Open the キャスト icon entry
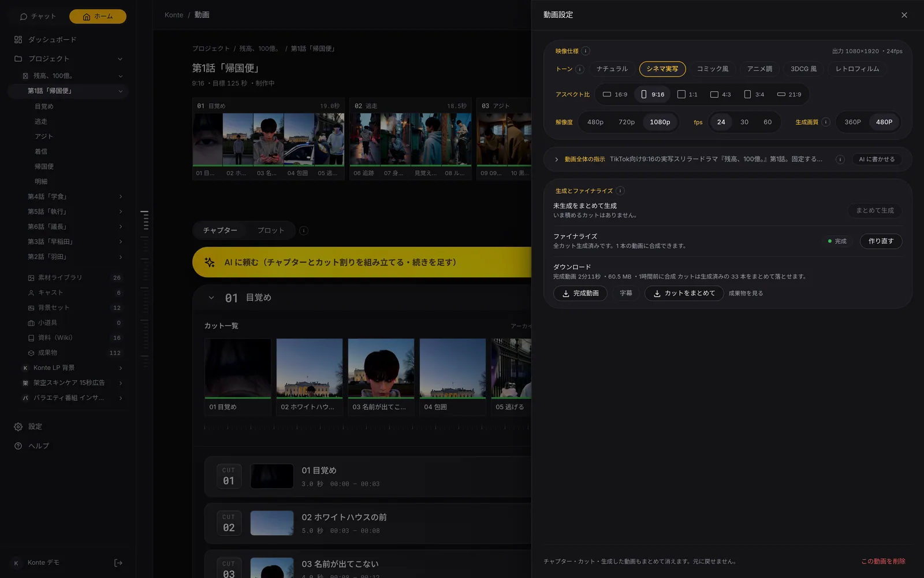924x578 pixels. coord(31,292)
